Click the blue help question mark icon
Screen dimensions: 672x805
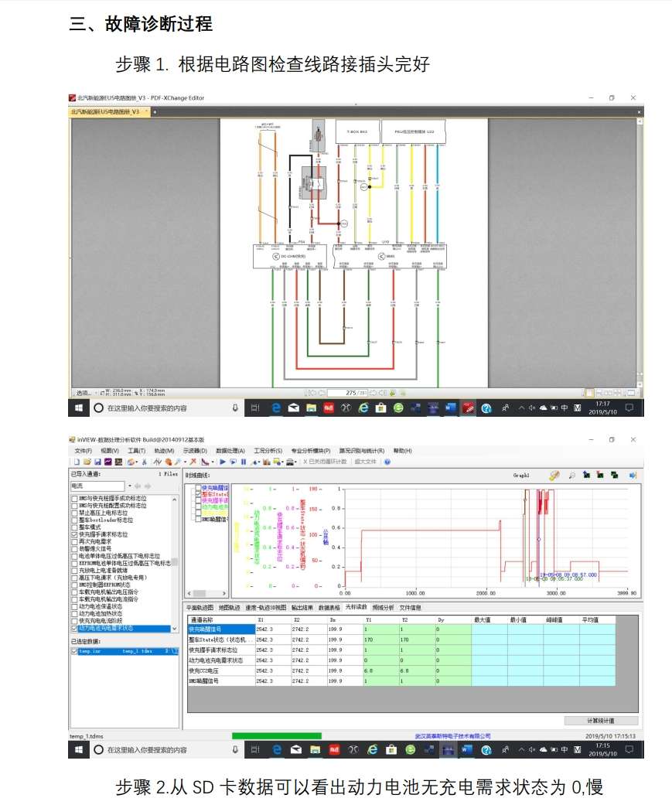click(x=387, y=462)
